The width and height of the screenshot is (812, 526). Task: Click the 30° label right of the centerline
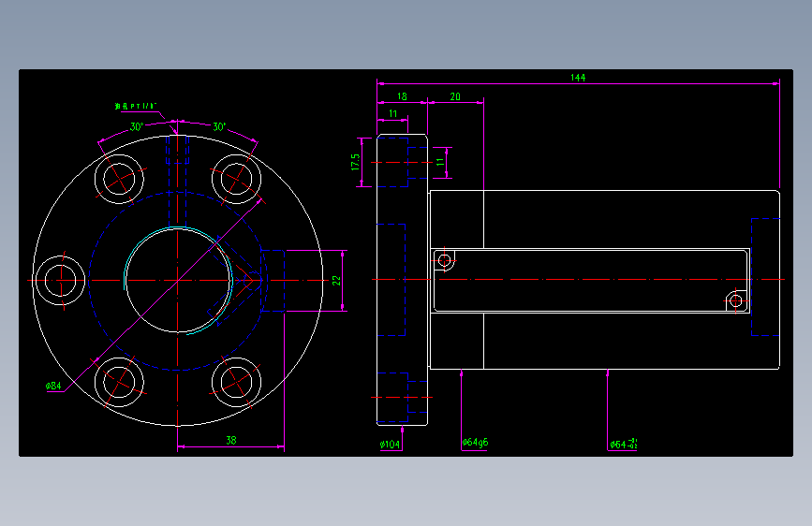pyautogui.click(x=219, y=127)
